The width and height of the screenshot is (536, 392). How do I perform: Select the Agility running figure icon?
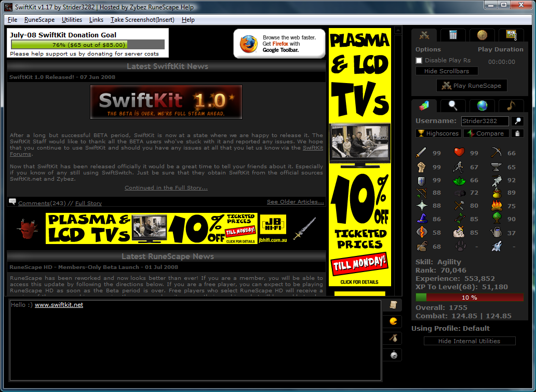click(459, 167)
